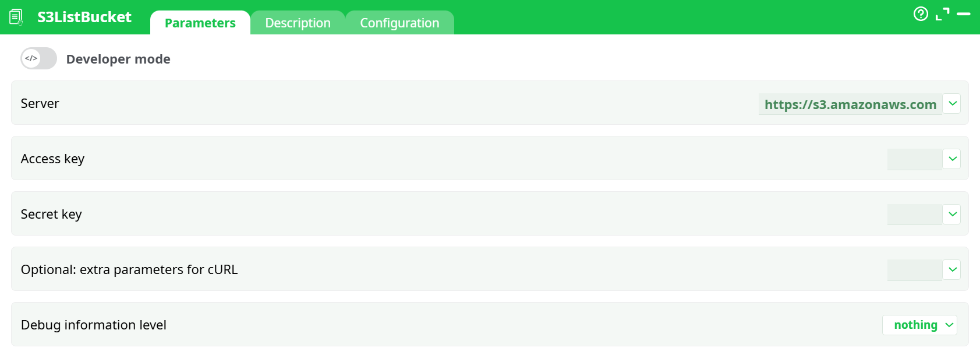Open the help question mark icon

(921, 13)
